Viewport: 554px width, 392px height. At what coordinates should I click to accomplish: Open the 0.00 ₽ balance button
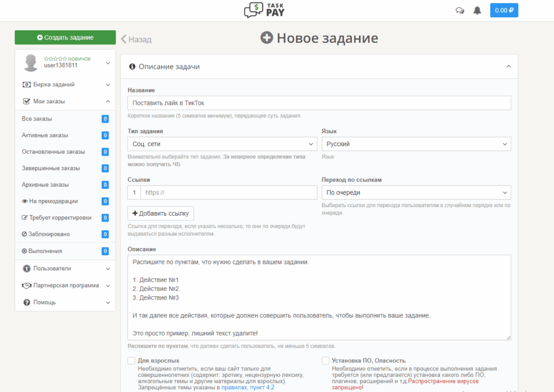(x=504, y=10)
